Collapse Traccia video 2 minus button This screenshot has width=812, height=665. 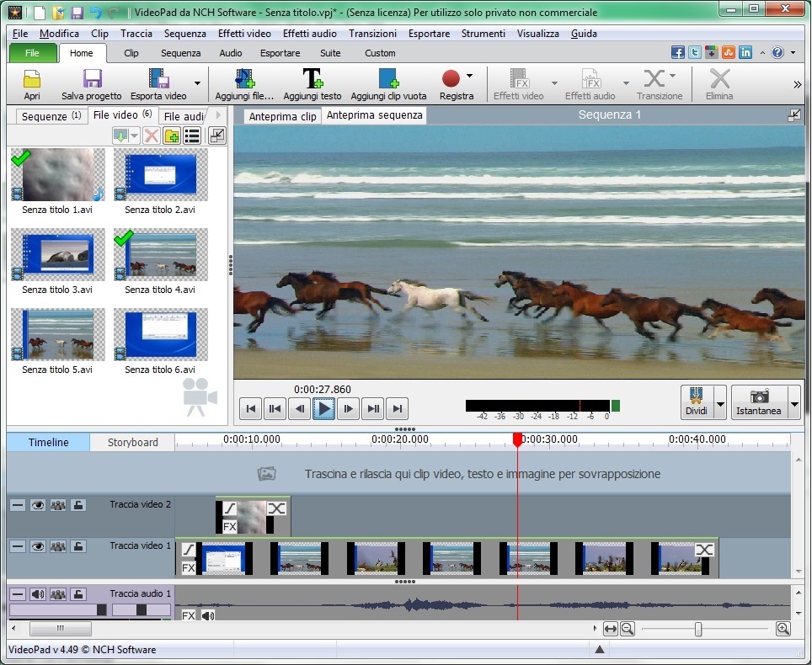(x=18, y=505)
